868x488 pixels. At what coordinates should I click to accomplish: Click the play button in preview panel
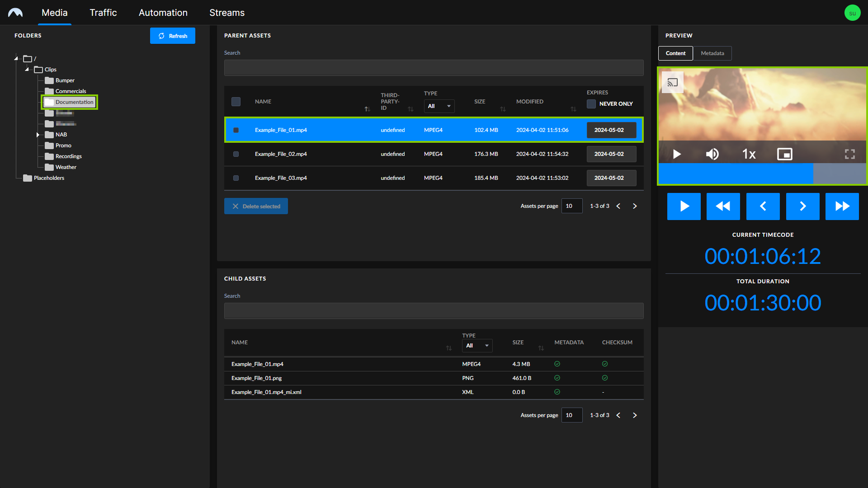pyautogui.click(x=677, y=155)
